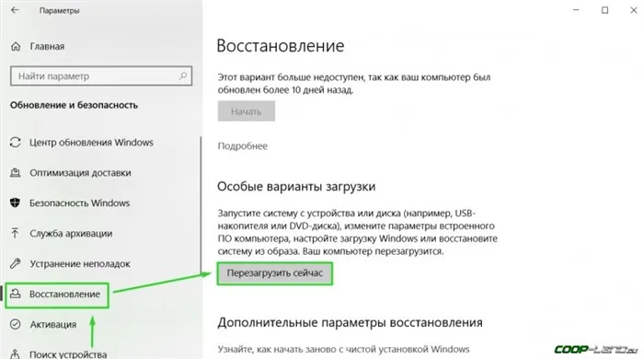This screenshot has height=359, width=644.
Task: Click the Activation checkmark circle icon
Action: (16, 324)
